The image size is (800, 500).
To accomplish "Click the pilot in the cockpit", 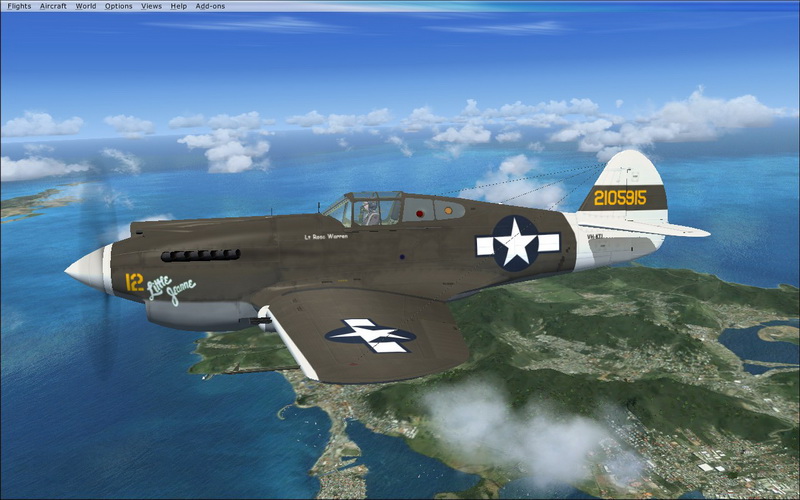I will coord(370,213).
